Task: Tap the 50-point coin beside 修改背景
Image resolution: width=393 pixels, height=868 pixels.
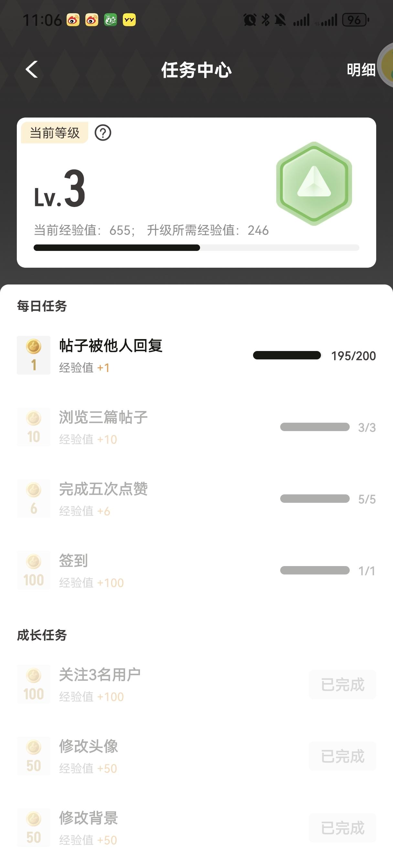Action: (x=34, y=828)
